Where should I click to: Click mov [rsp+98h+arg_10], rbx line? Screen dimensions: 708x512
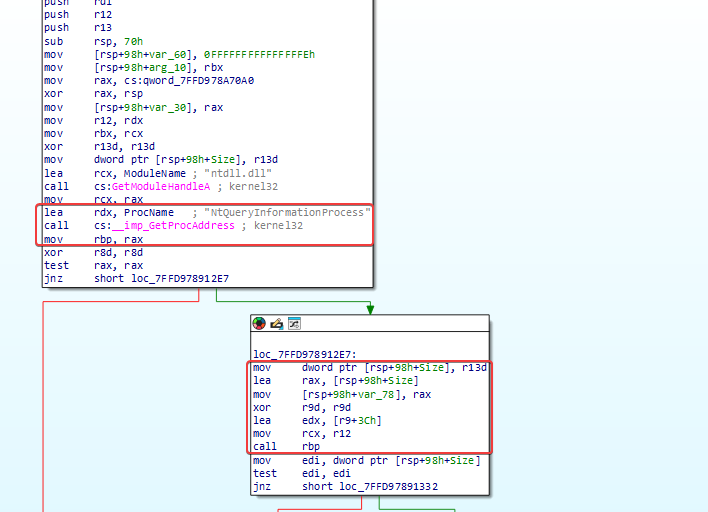(x=134, y=67)
